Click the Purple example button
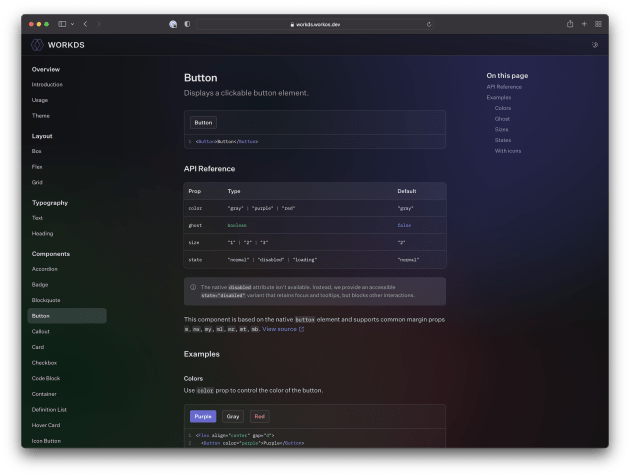Screen dimensions: 630x476 tap(203, 417)
